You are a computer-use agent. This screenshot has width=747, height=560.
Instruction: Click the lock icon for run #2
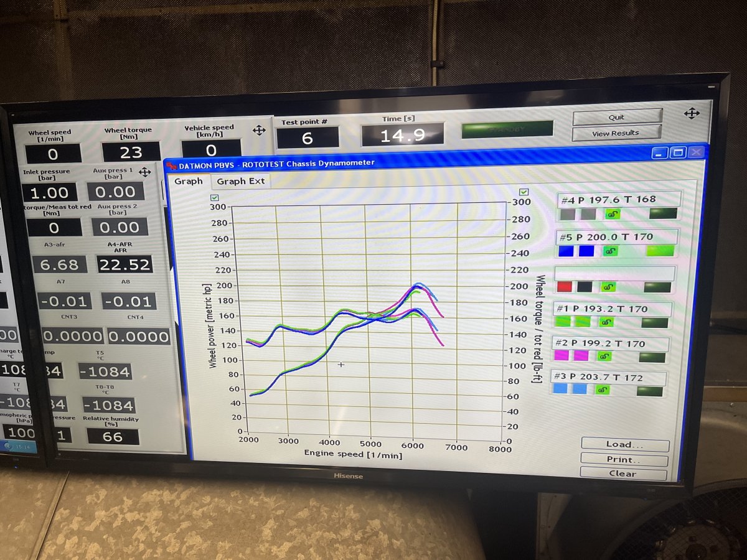tap(604, 356)
